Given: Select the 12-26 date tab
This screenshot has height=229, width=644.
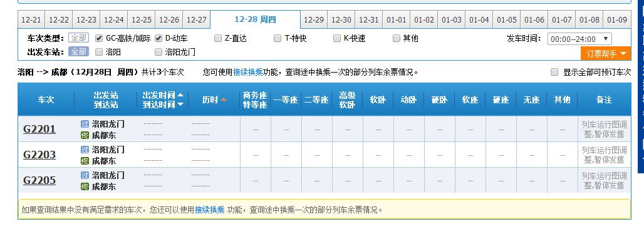Looking at the screenshot, I should pos(169,19).
